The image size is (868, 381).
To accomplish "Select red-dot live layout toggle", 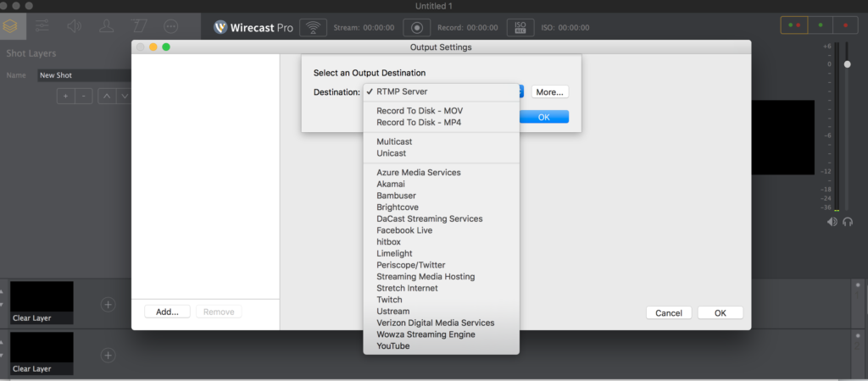I will (847, 25).
